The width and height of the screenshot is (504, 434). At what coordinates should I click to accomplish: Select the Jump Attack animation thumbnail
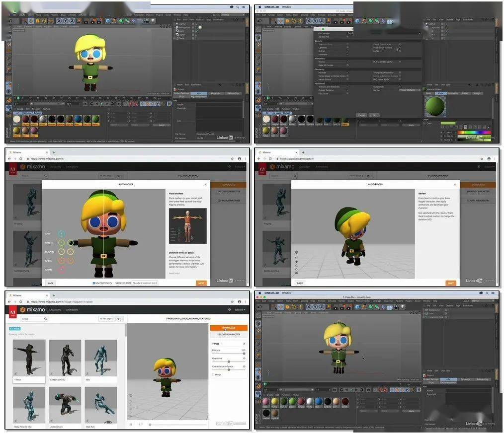point(65,405)
